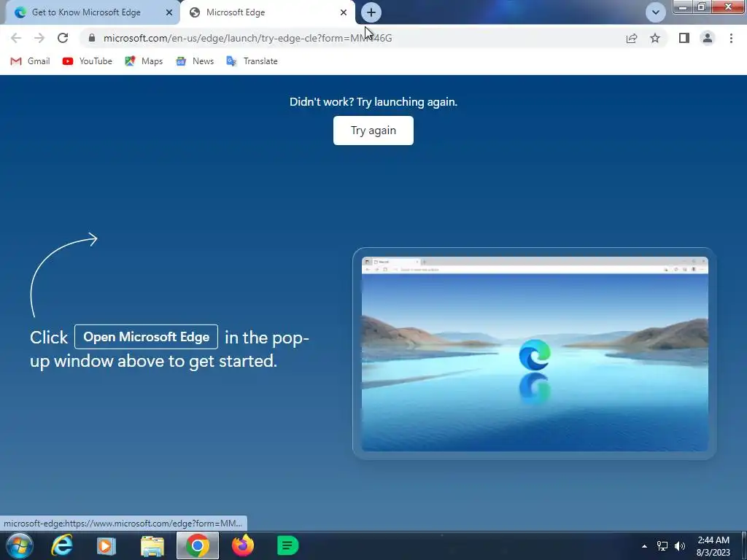Open the Windows Start menu
Image resolution: width=747 pixels, height=560 pixels.
click(20, 545)
